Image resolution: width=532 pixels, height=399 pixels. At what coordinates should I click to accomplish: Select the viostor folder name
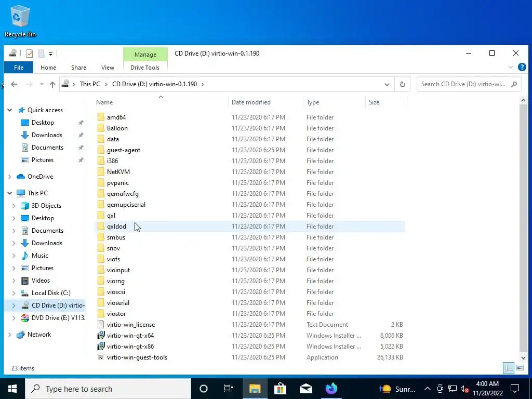pos(116,313)
